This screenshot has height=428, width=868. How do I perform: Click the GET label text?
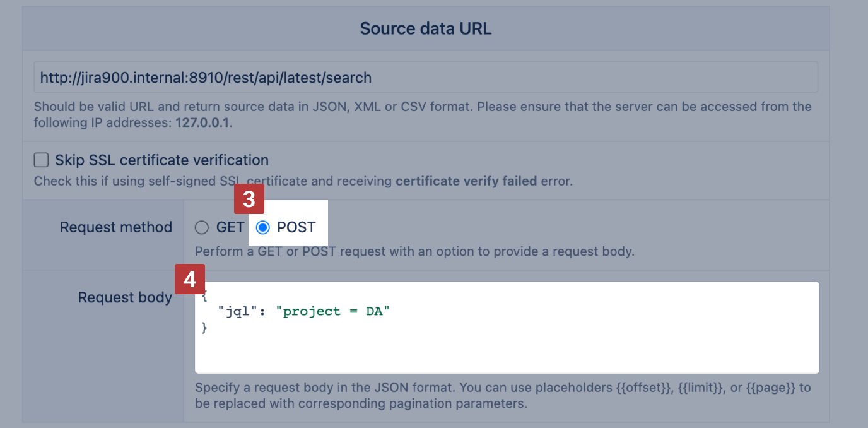[230, 227]
